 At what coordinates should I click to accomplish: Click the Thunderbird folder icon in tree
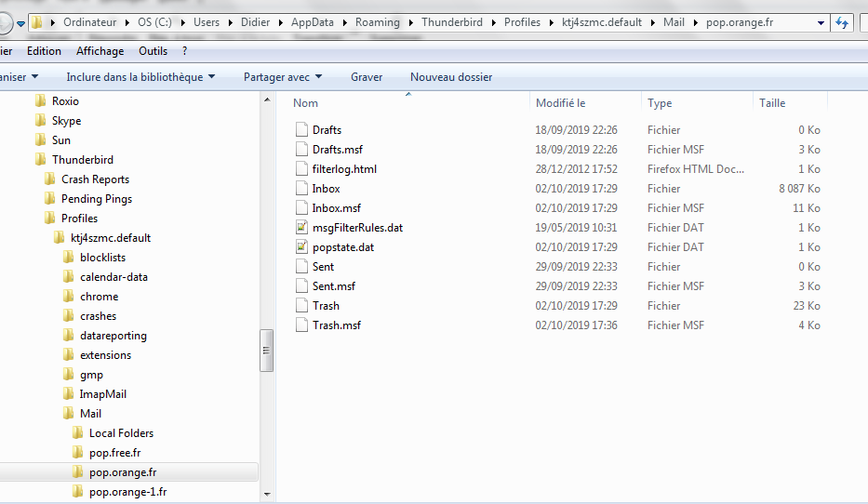(x=40, y=159)
